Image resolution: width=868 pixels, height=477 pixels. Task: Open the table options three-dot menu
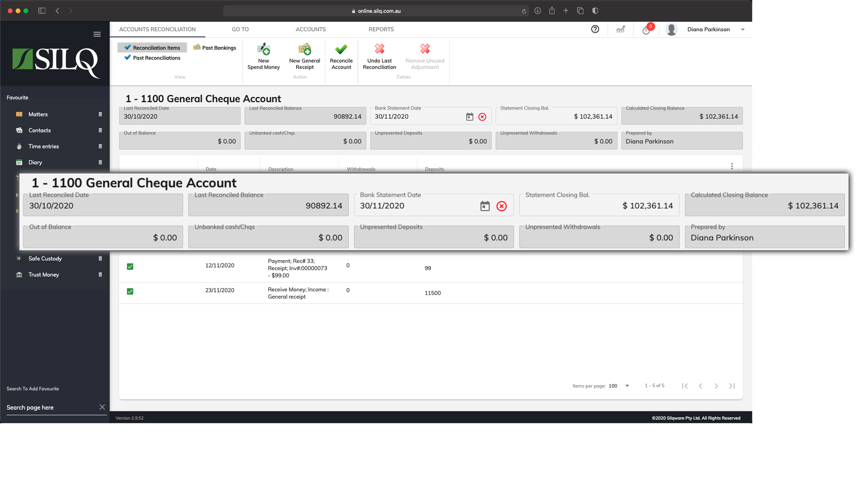tap(732, 166)
